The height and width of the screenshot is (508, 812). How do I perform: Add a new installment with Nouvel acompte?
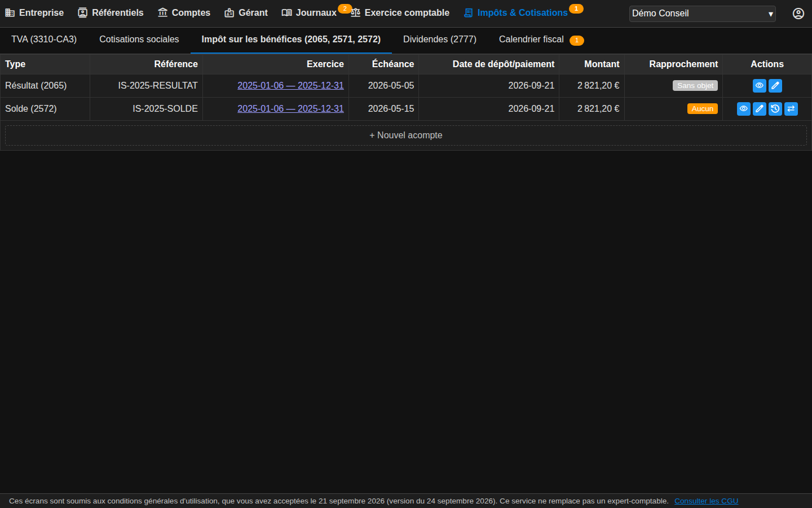pos(406,135)
